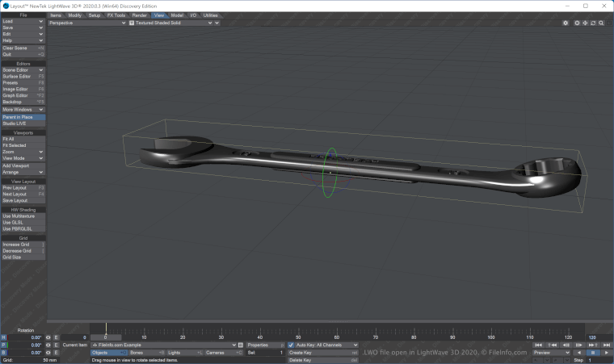
Task: Open viewport options gear icon
Action: point(566,23)
